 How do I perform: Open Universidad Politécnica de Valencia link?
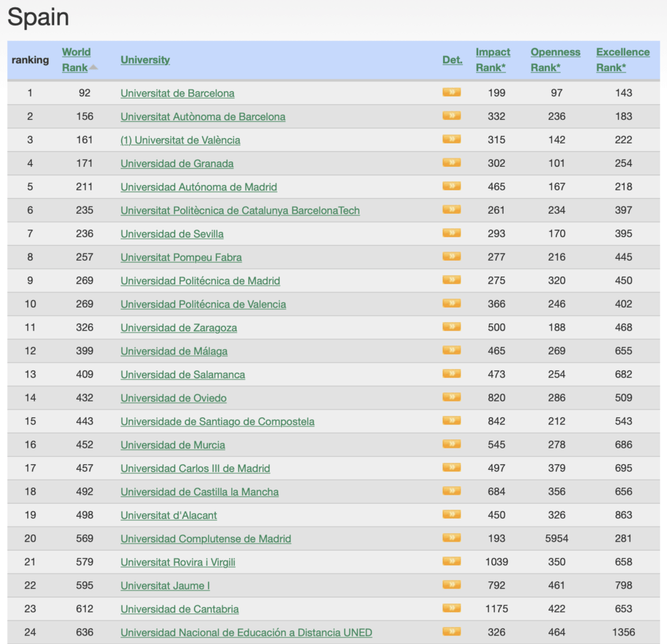[x=203, y=304]
